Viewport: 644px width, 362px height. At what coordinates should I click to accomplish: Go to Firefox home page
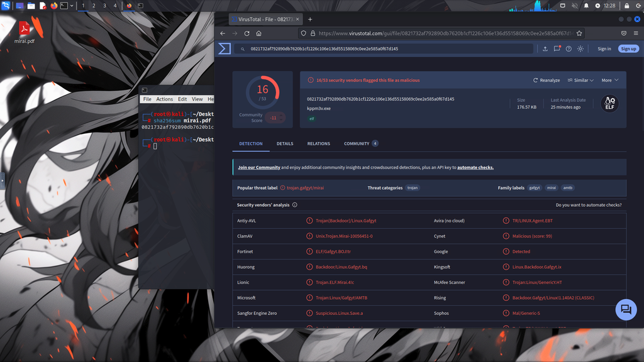[x=258, y=33]
